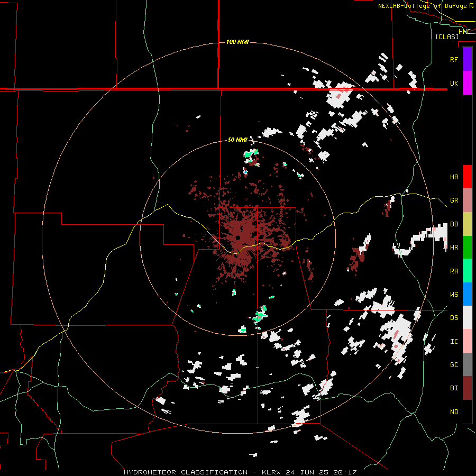
Task: Click the HR legend label
Action: point(454,248)
